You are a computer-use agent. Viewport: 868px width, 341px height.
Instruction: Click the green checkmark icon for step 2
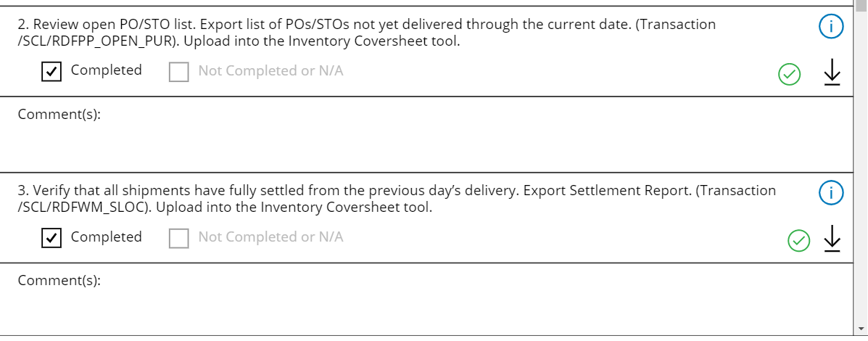[789, 73]
